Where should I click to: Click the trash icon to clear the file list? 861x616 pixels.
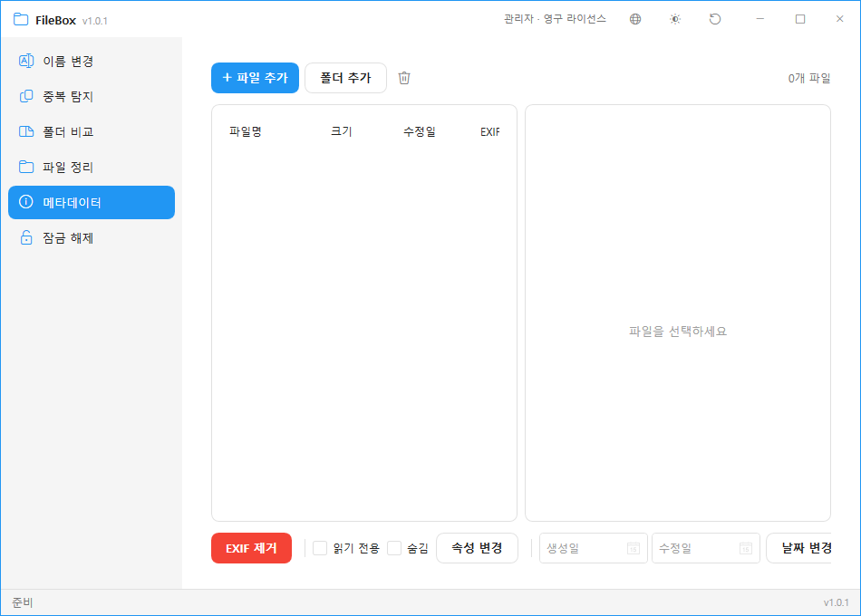(404, 78)
